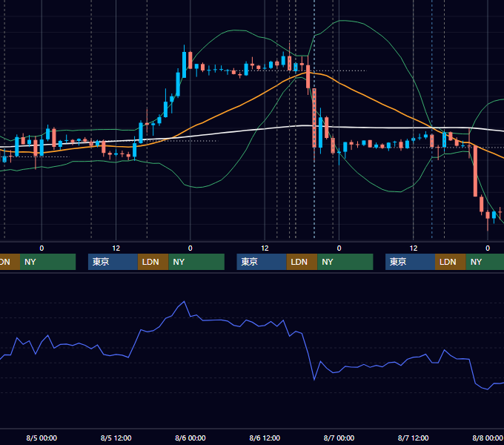Click the 8/5 00:00 date label

coord(42,438)
